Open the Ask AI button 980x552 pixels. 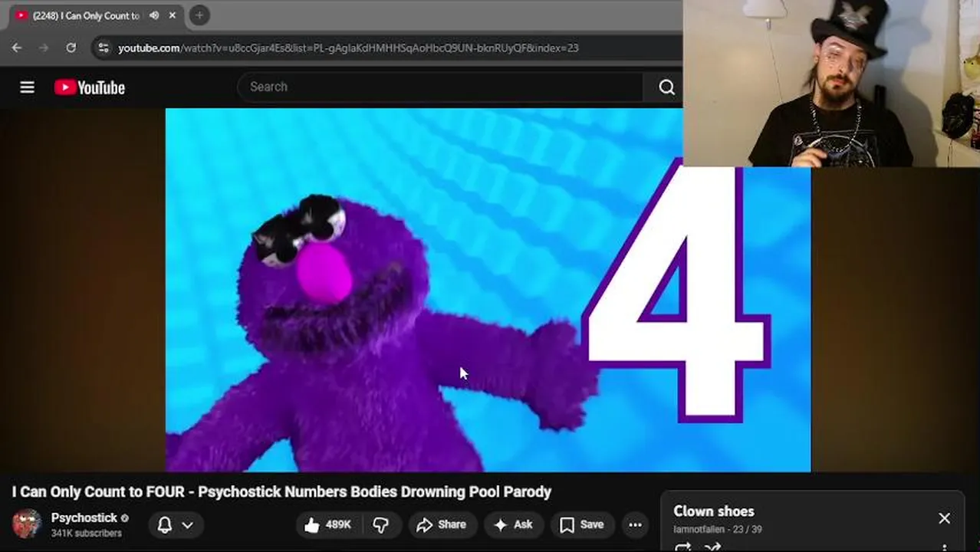click(x=513, y=524)
